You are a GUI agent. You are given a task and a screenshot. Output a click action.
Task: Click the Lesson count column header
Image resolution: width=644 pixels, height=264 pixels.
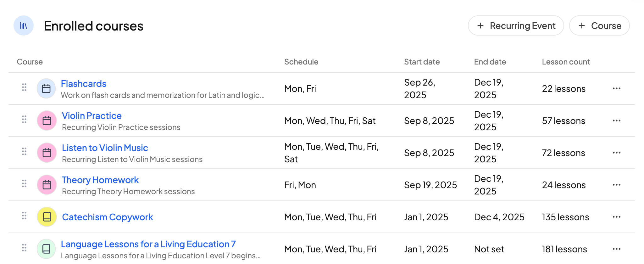[566, 62]
